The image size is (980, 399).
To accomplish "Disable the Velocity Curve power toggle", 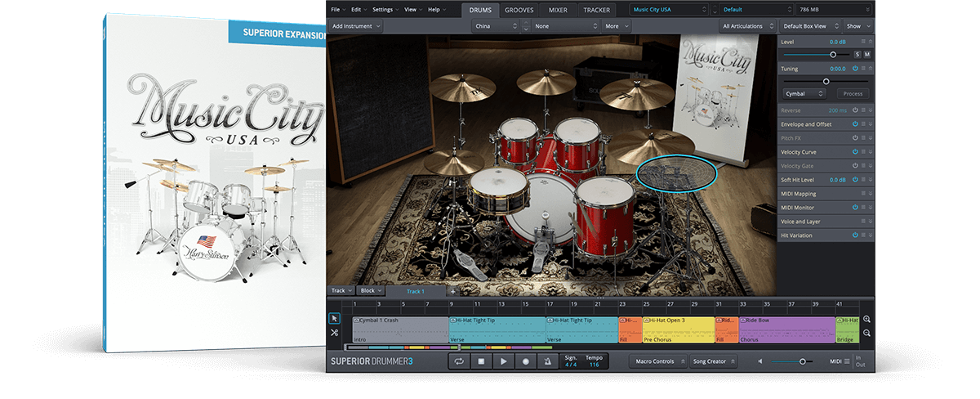I will tap(855, 152).
